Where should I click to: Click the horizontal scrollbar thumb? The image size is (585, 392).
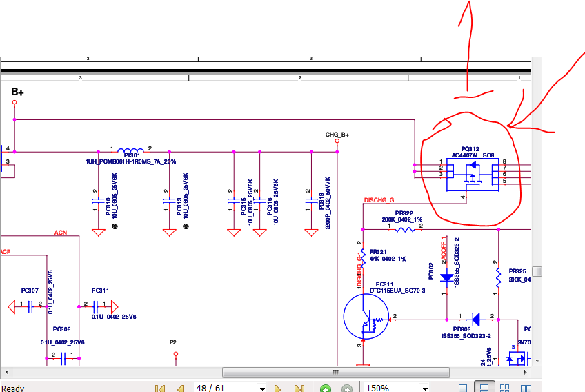coord(336,372)
